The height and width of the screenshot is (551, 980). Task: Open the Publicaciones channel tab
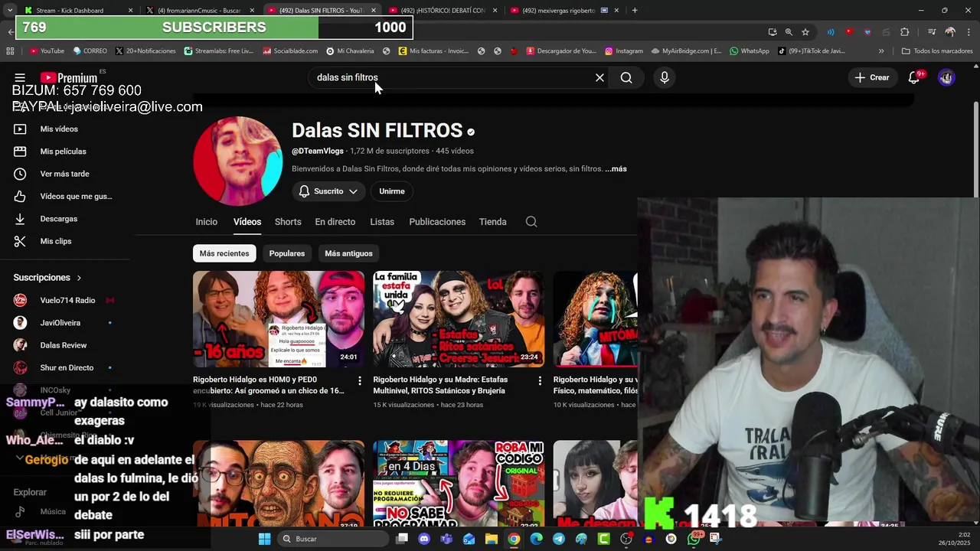[437, 222]
